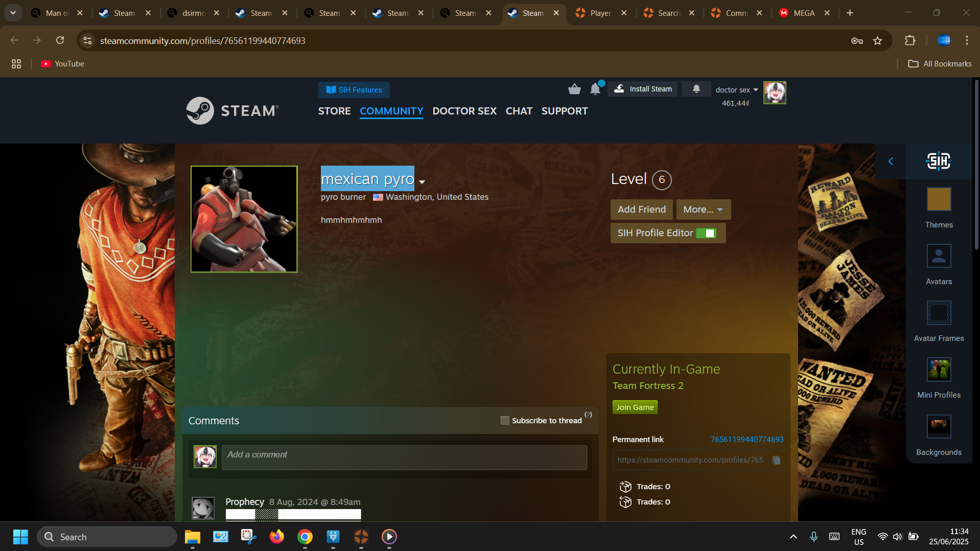Open the password manager key icon
Viewport: 980px width, 551px height.
(857, 40)
